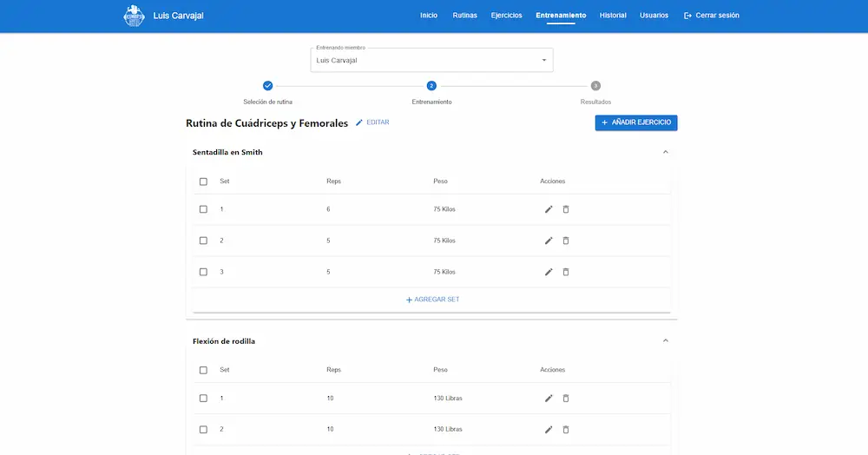Image resolution: width=868 pixels, height=455 pixels.
Task: Click the completed Seleción de rutina step icon
Action: click(268, 86)
